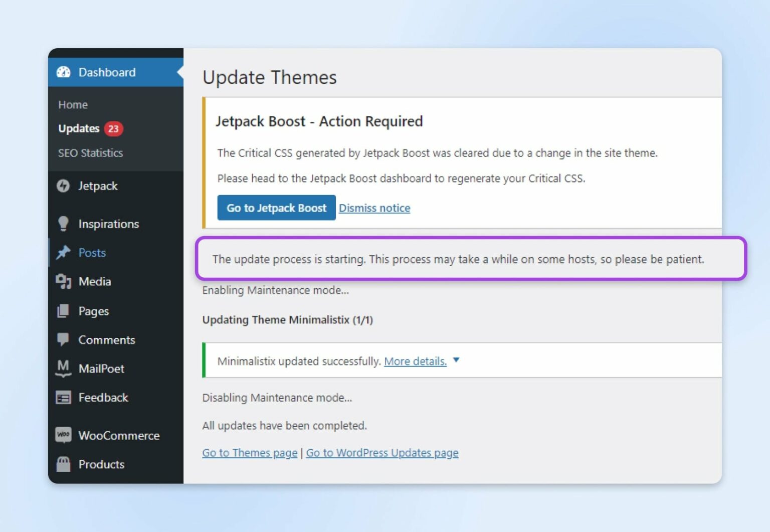Open WooCommerce via the Woo logo icon
This screenshot has width=770, height=532.
coord(63,435)
